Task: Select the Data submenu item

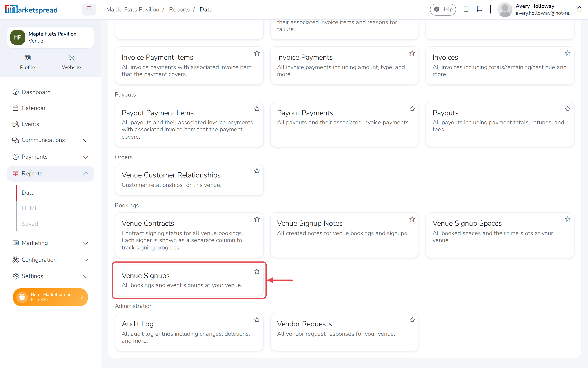Action: 28,193
